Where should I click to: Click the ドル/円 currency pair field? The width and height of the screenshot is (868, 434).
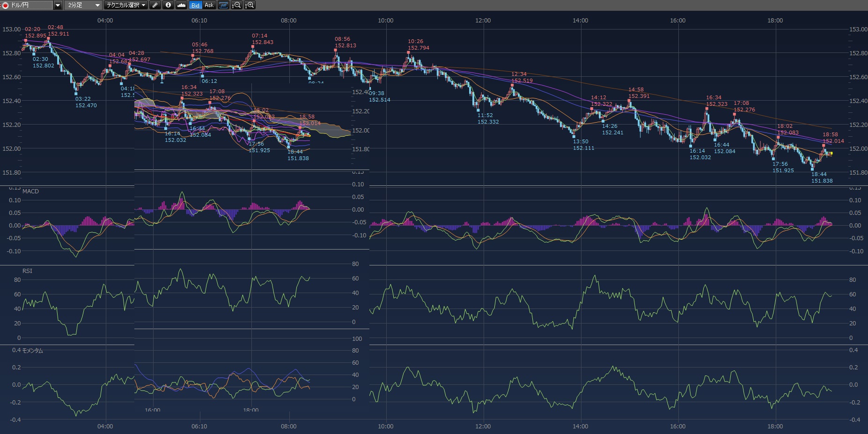[x=29, y=5]
